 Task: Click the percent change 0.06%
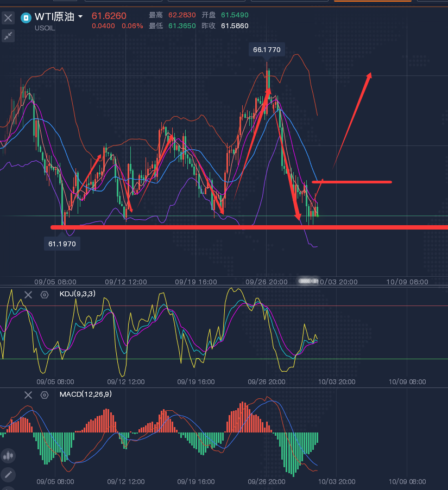tap(132, 26)
